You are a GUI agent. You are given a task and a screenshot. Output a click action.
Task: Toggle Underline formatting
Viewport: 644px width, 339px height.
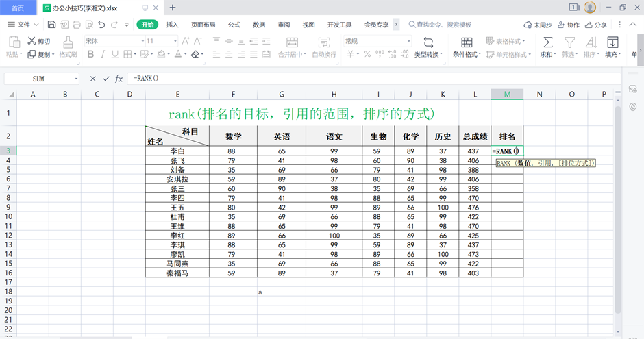point(114,54)
